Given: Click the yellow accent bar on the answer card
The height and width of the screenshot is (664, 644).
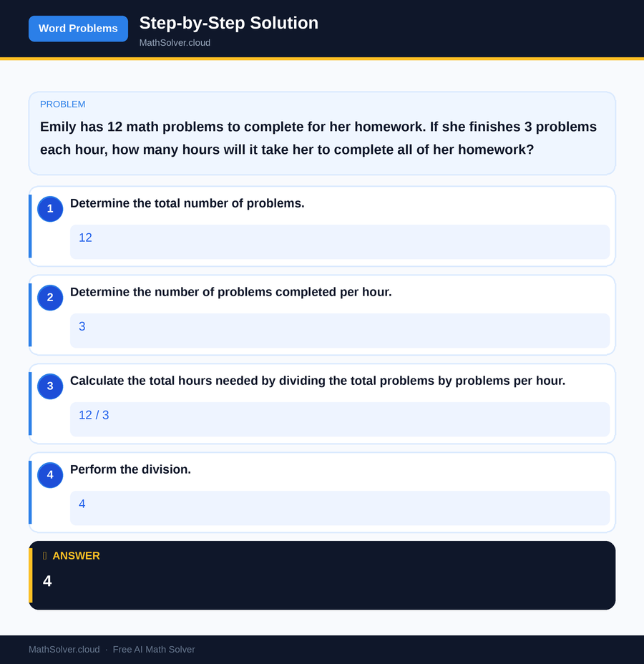Looking at the screenshot, I should click(30, 575).
